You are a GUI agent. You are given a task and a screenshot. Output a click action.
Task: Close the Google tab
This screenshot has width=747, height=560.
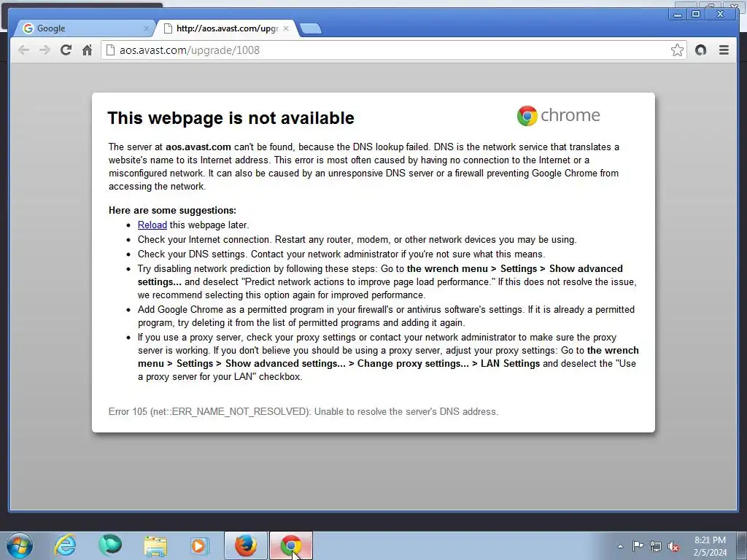point(146,28)
